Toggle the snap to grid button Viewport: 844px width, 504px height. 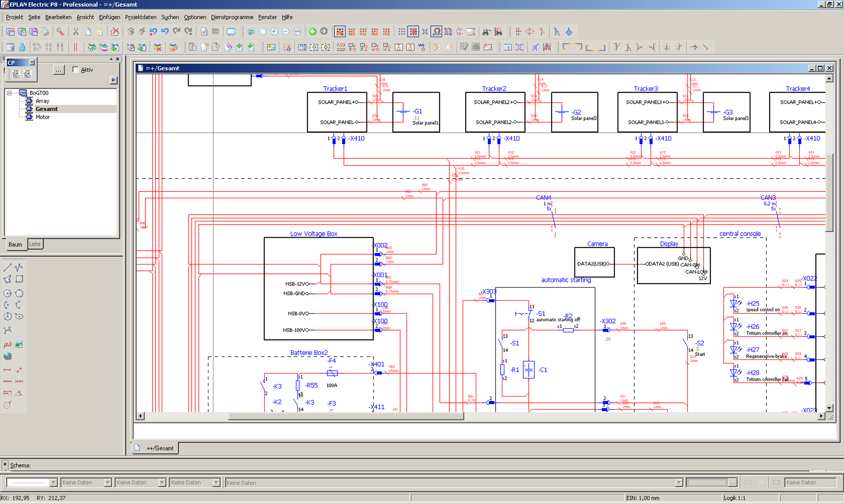(x=413, y=32)
